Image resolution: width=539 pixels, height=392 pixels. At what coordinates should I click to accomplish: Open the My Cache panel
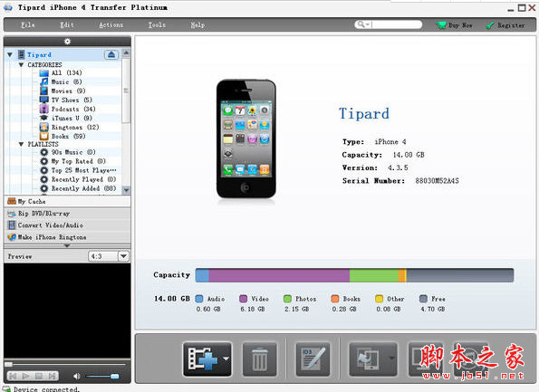click(x=67, y=201)
